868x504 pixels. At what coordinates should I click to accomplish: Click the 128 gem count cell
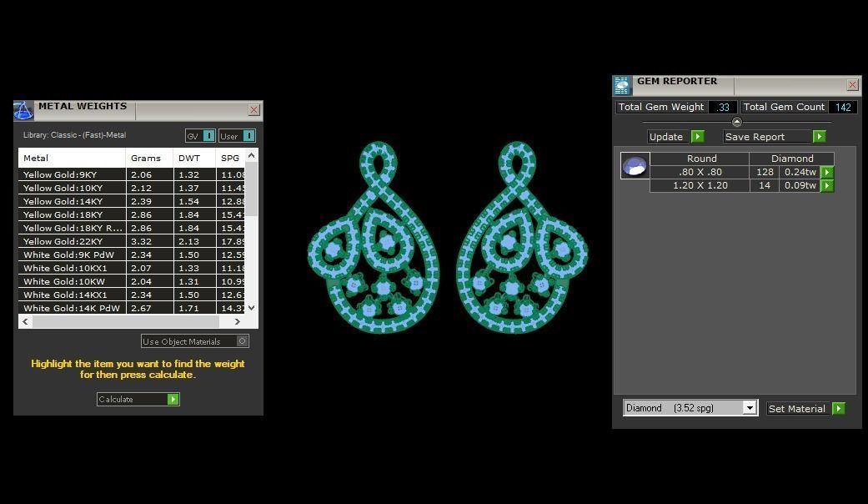(x=765, y=172)
